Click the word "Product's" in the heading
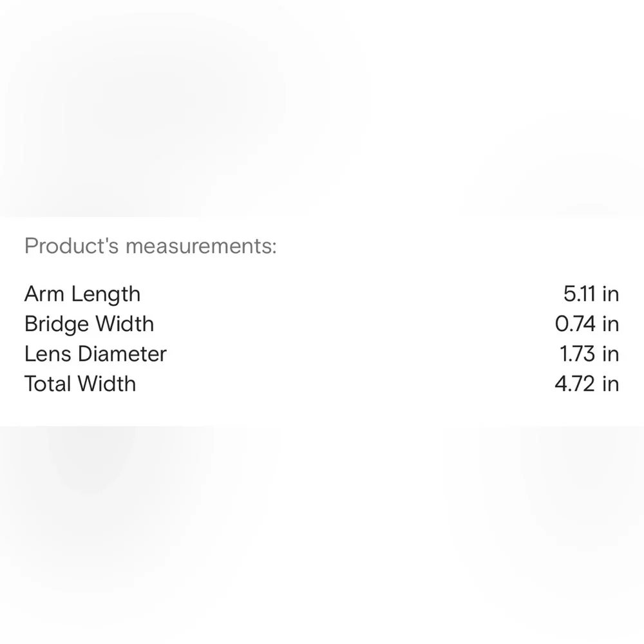Image resolution: width=644 pixels, height=644 pixels. point(71,246)
